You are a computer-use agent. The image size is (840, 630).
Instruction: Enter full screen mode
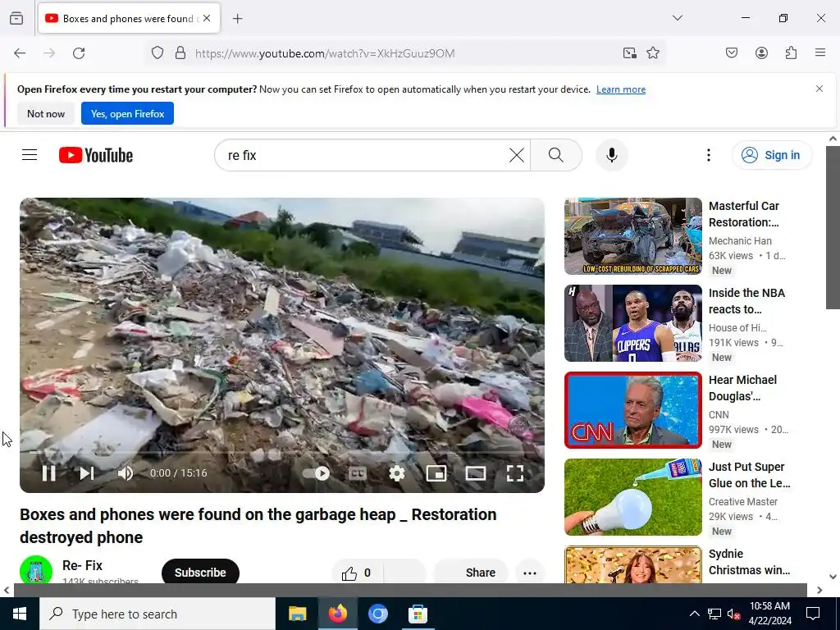[515, 473]
